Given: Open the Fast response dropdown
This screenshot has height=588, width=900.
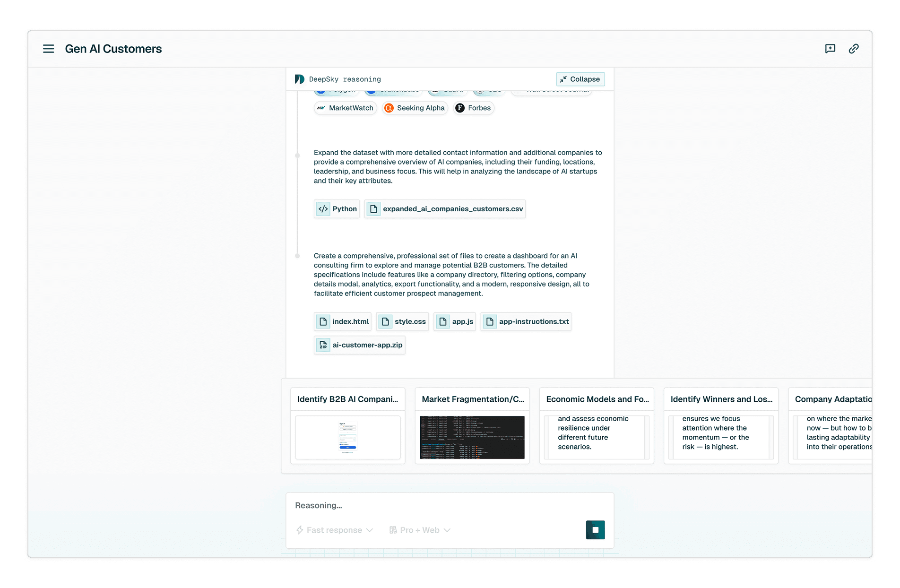Looking at the screenshot, I should click(x=335, y=530).
